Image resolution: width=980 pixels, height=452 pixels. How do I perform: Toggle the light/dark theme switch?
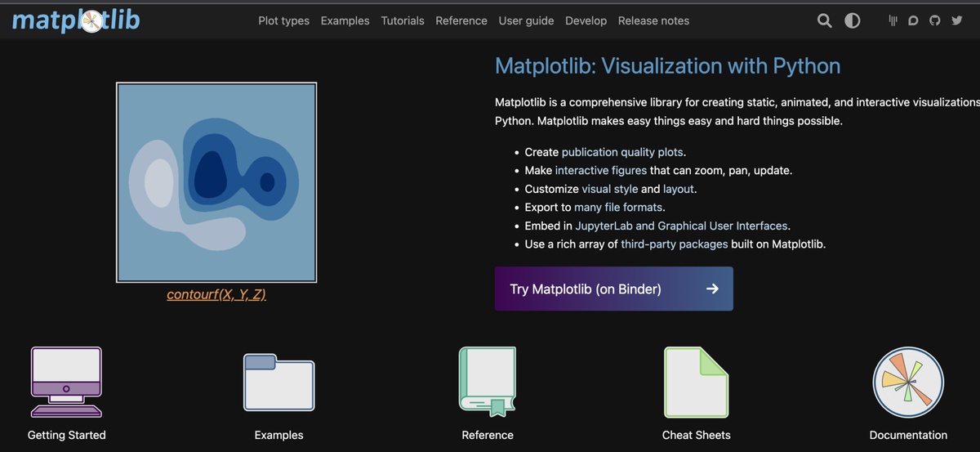pyautogui.click(x=852, y=20)
